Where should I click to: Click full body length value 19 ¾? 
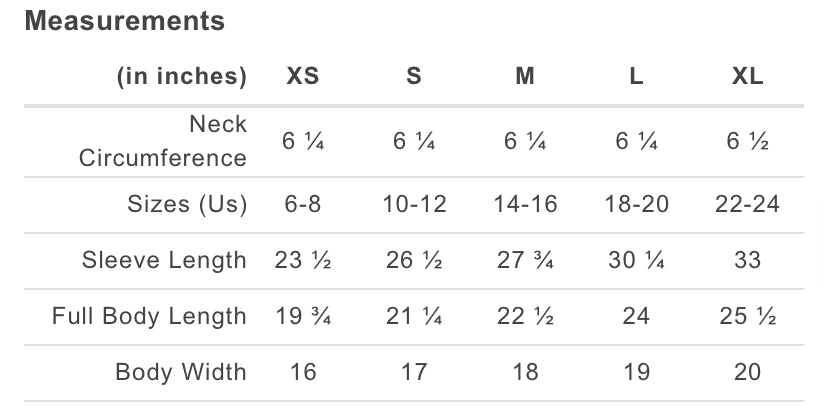tap(303, 316)
